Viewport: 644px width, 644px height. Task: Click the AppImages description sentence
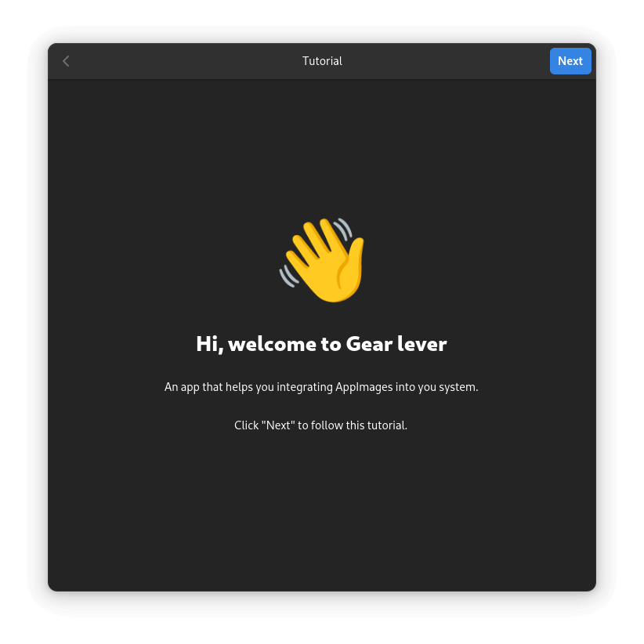[321, 387]
